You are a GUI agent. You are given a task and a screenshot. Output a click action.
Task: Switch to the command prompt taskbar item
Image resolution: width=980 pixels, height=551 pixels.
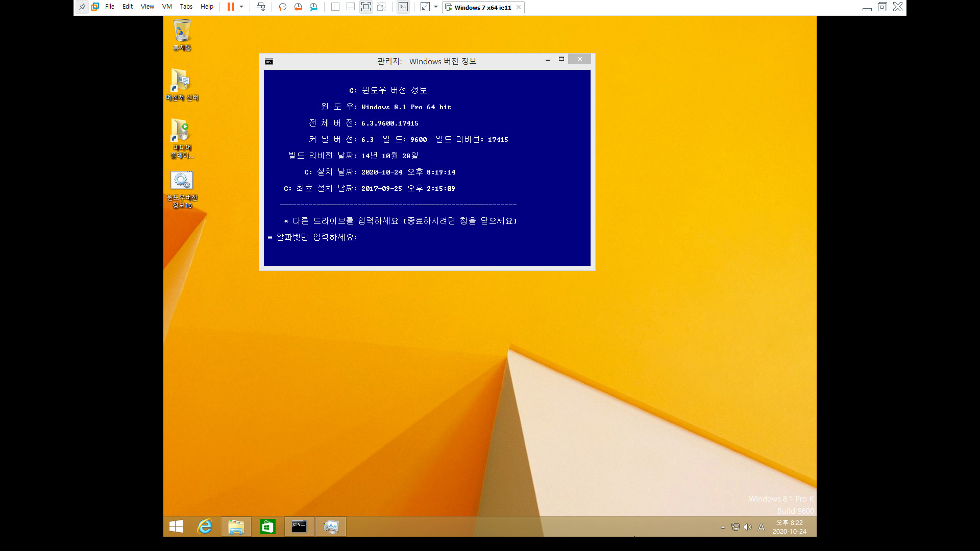299,527
